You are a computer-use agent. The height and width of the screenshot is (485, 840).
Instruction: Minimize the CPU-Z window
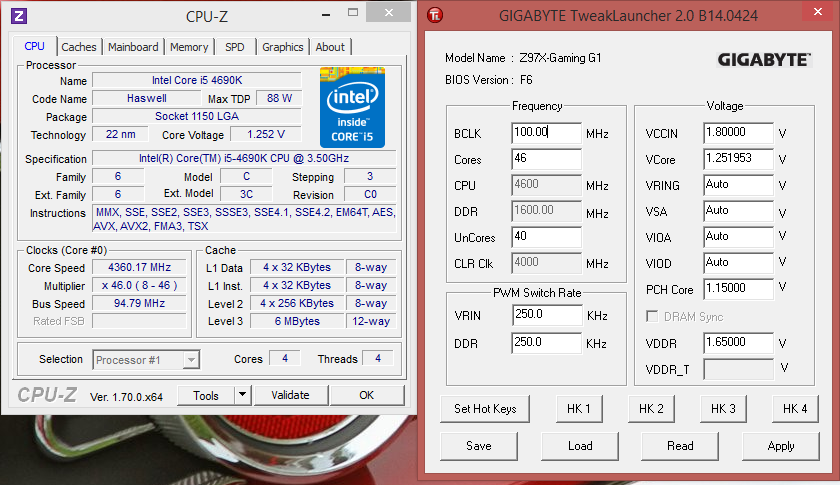coord(326,14)
